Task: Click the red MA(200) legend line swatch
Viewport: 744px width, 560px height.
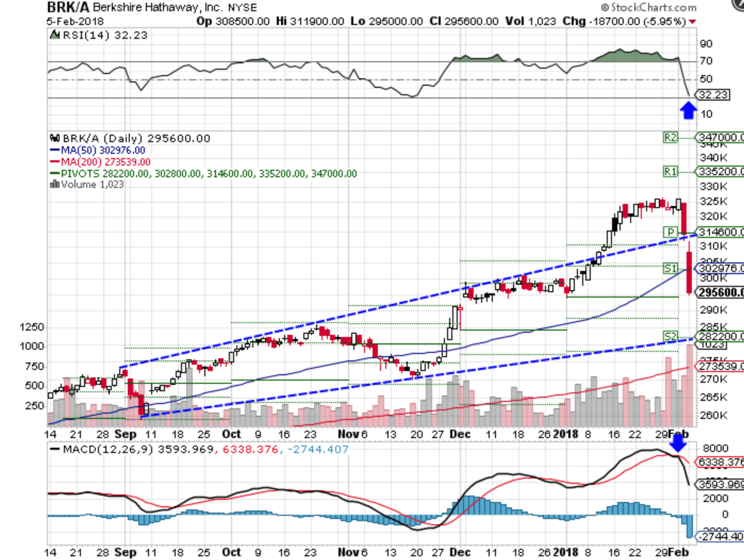Action: point(54,162)
